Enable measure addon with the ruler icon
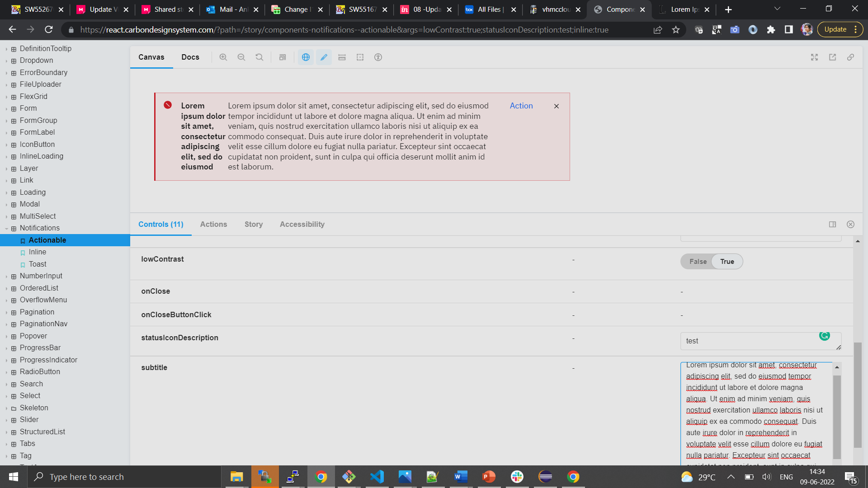Viewport: 868px width, 488px height. [x=342, y=57]
